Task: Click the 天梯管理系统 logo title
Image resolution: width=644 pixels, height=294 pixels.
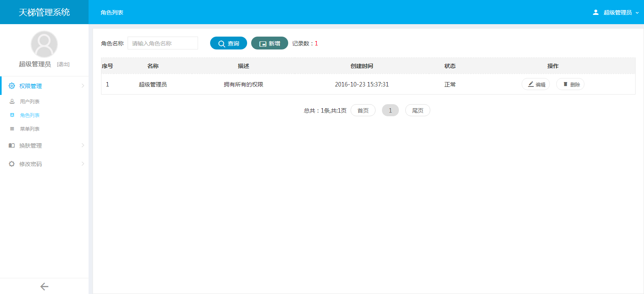Action: 44,12
